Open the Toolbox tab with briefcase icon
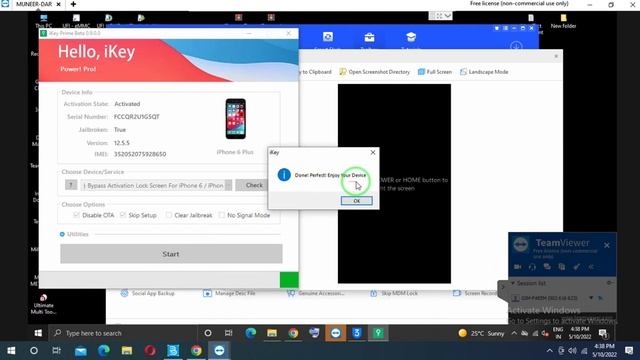Image resolution: width=640 pixels, height=360 pixels. [369, 40]
